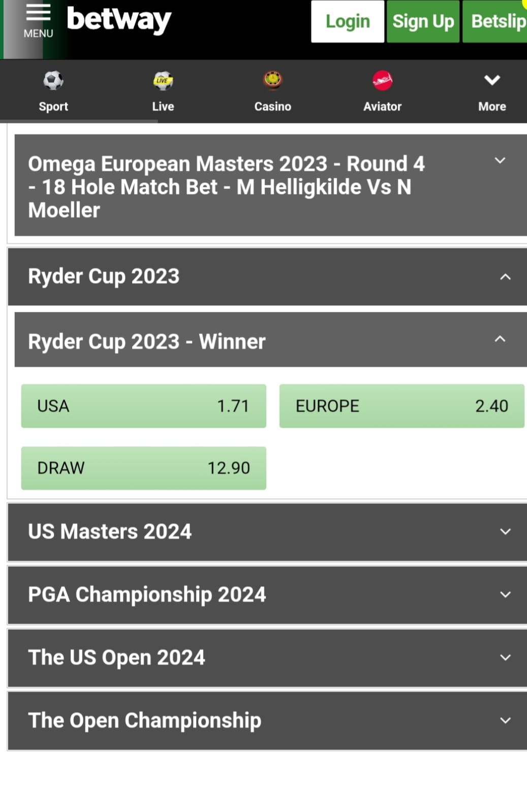
Task: Open the hamburger MENU icon
Action: coord(38,12)
